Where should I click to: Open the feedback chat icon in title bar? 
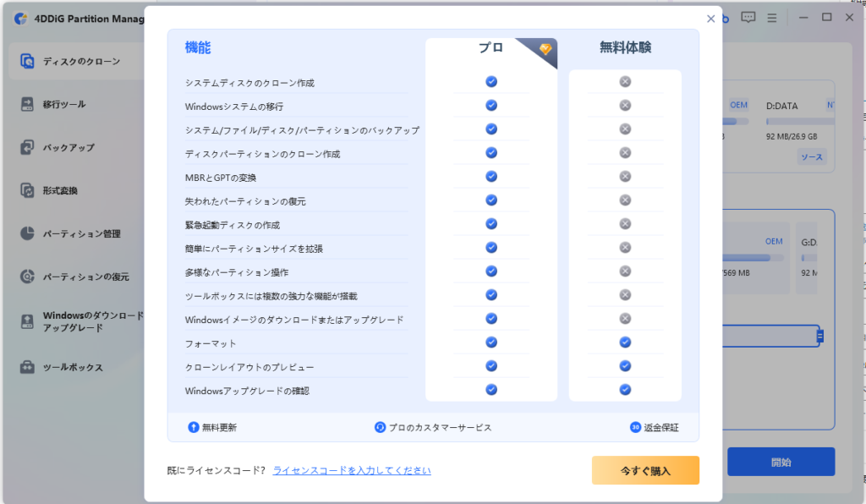point(748,18)
